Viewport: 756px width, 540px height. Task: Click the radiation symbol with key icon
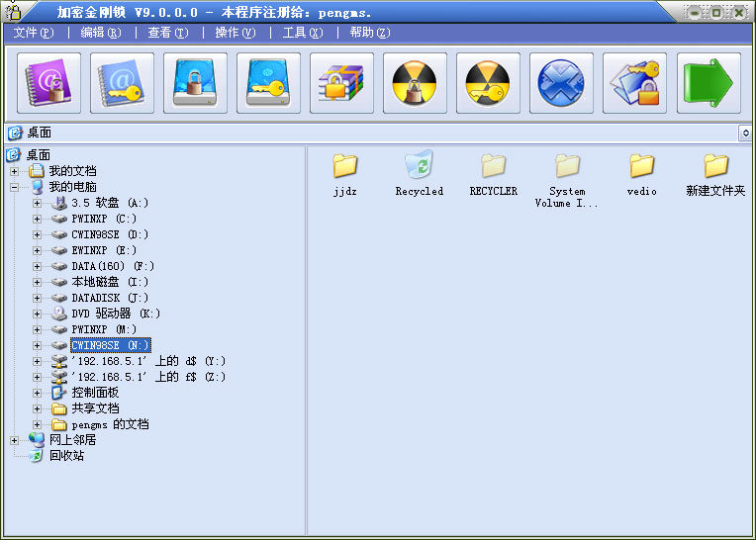click(x=489, y=83)
